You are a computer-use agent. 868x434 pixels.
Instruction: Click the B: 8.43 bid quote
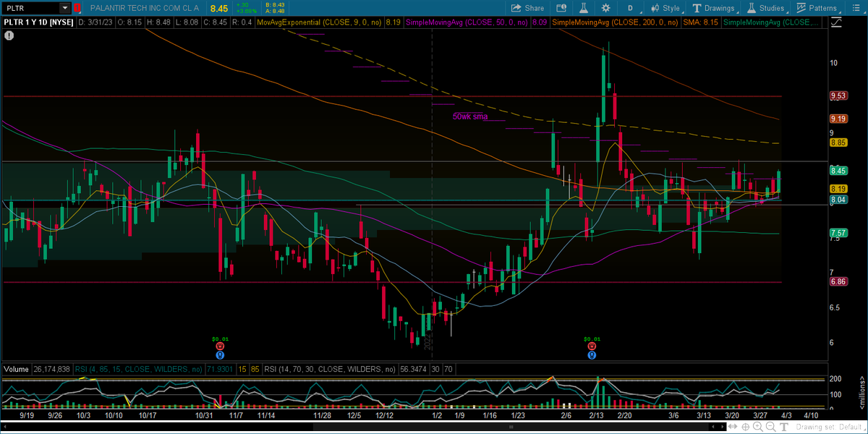(275, 4)
